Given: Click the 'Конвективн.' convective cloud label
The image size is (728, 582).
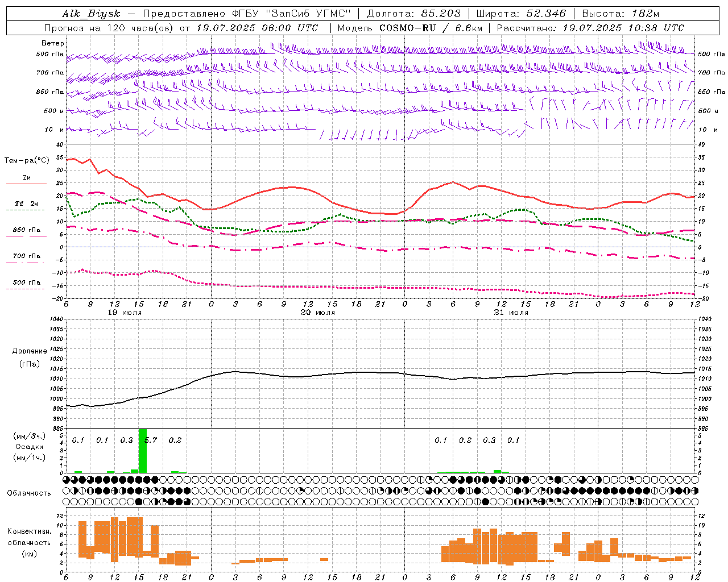Looking at the screenshot, I should [29, 531].
